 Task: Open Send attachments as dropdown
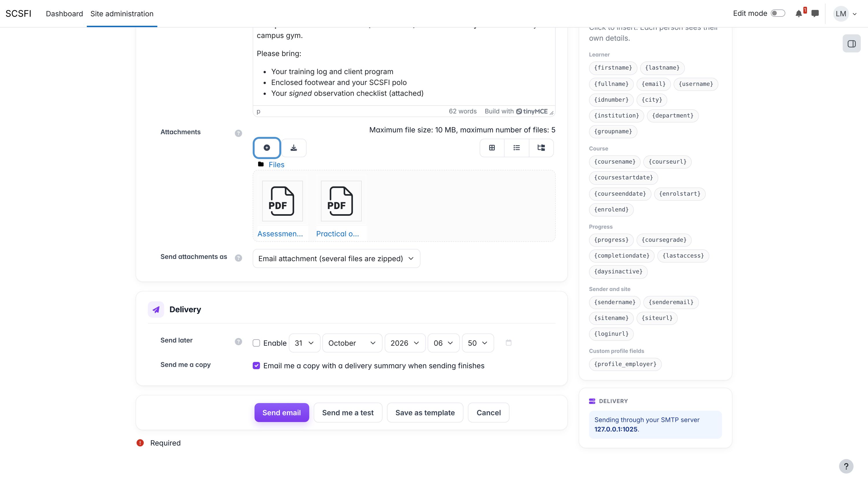[336, 259]
